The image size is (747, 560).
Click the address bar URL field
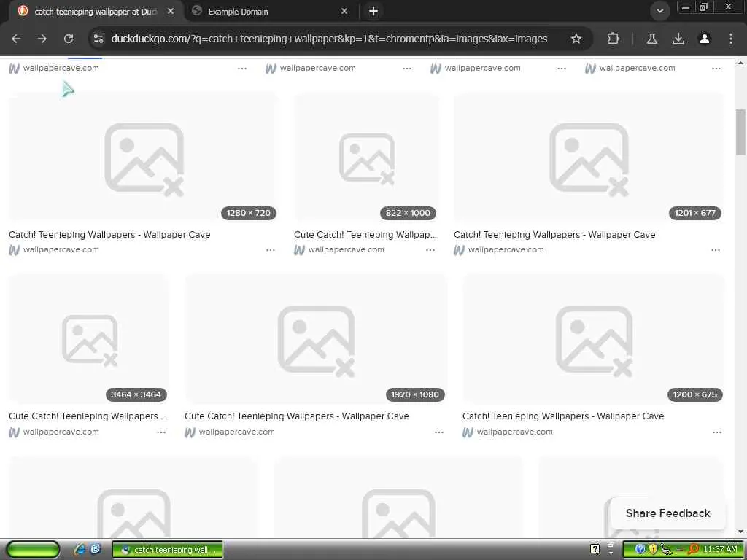point(329,39)
